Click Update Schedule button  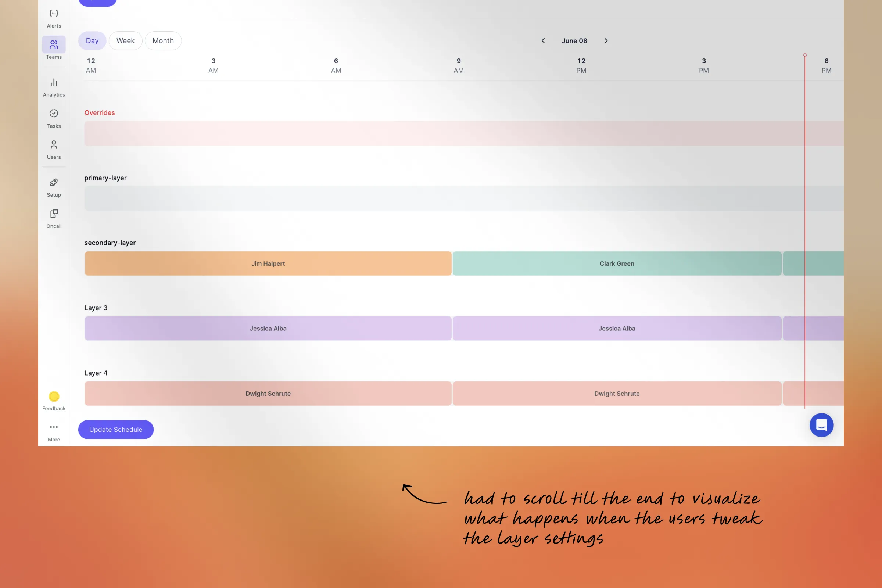point(115,429)
